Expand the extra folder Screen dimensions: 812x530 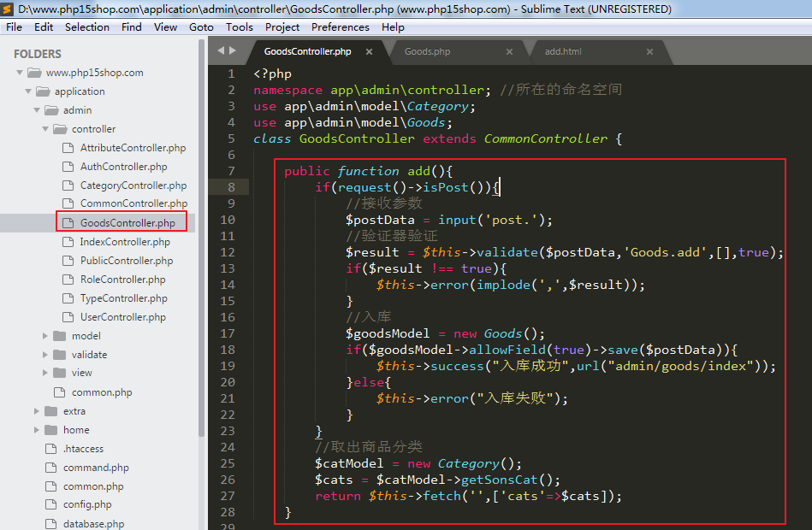[x=37, y=411]
